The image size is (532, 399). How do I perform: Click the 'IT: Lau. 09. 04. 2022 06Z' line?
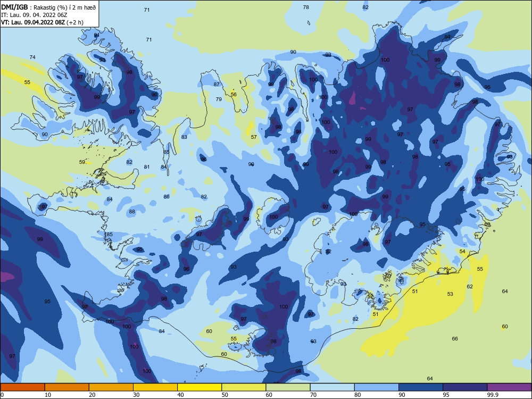pos(34,15)
